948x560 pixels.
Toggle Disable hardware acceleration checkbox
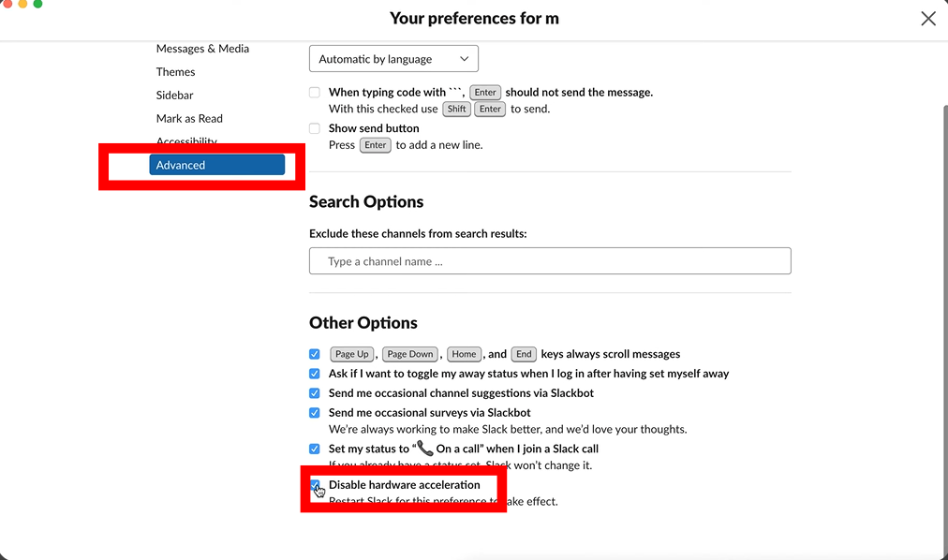coord(316,485)
